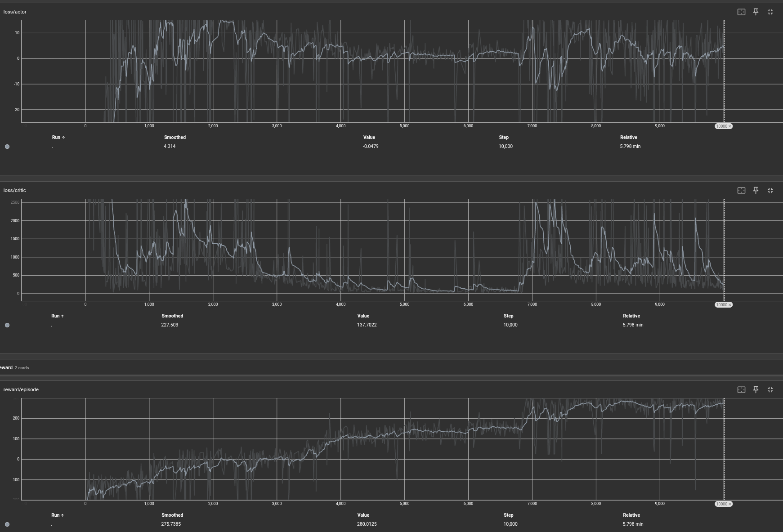783x532 pixels.
Task: Pin the loss/actor card
Action: click(x=756, y=12)
